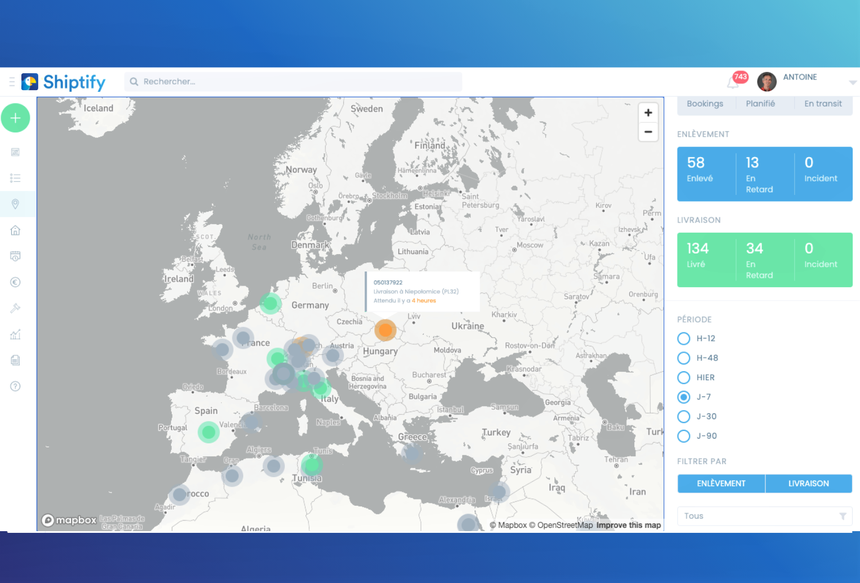Toggle the hamburger menu beside Shiptify logo
860x583 pixels.
click(x=12, y=82)
